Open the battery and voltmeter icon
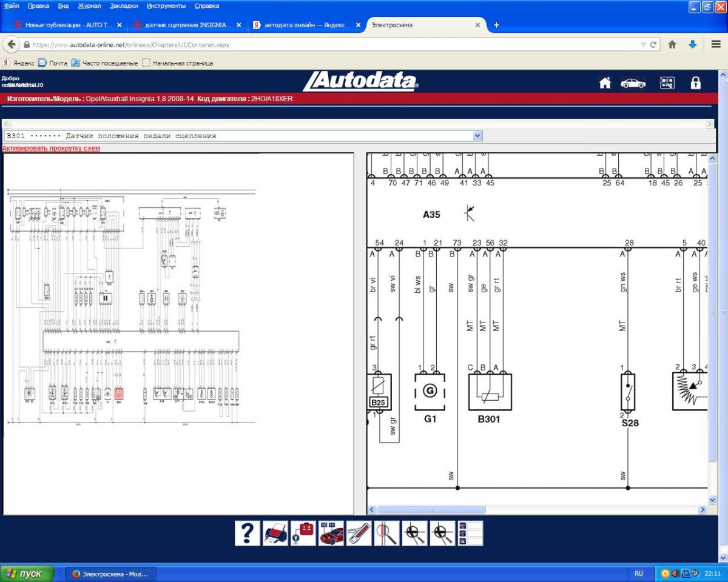Image resolution: width=728 pixels, height=582 pixels. pyautogui.click(x=303, y=533)
